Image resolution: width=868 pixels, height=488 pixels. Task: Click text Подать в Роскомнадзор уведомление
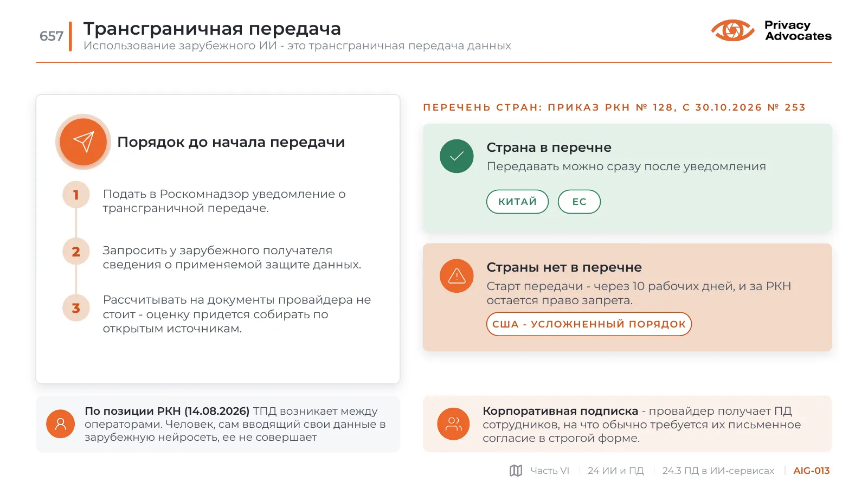pyautogui.click(x=224, y=201)
